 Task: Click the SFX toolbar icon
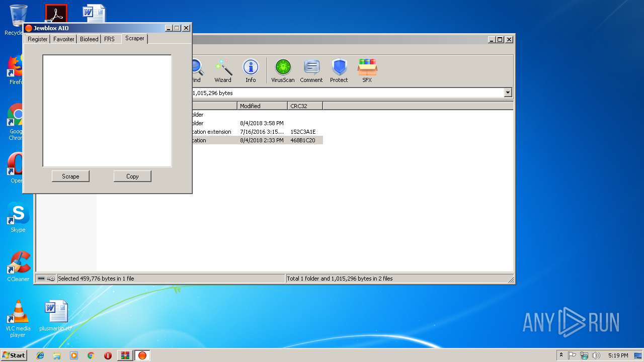coord(367,71)
